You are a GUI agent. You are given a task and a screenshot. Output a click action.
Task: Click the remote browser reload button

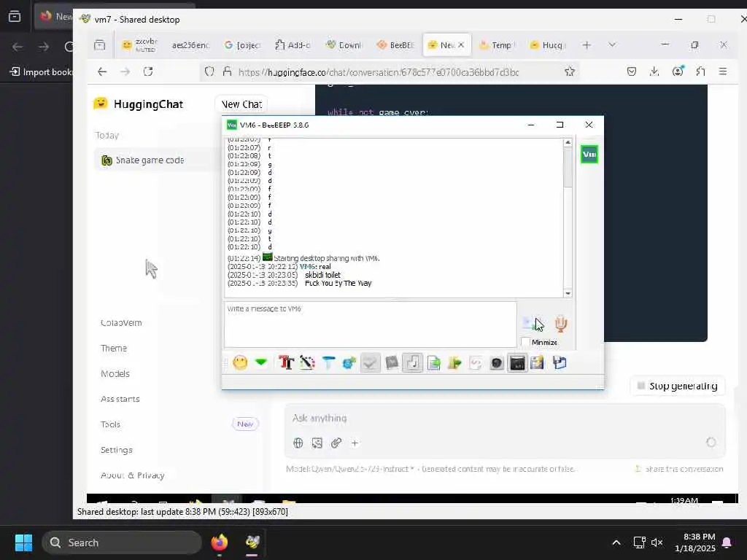point(148,71)
